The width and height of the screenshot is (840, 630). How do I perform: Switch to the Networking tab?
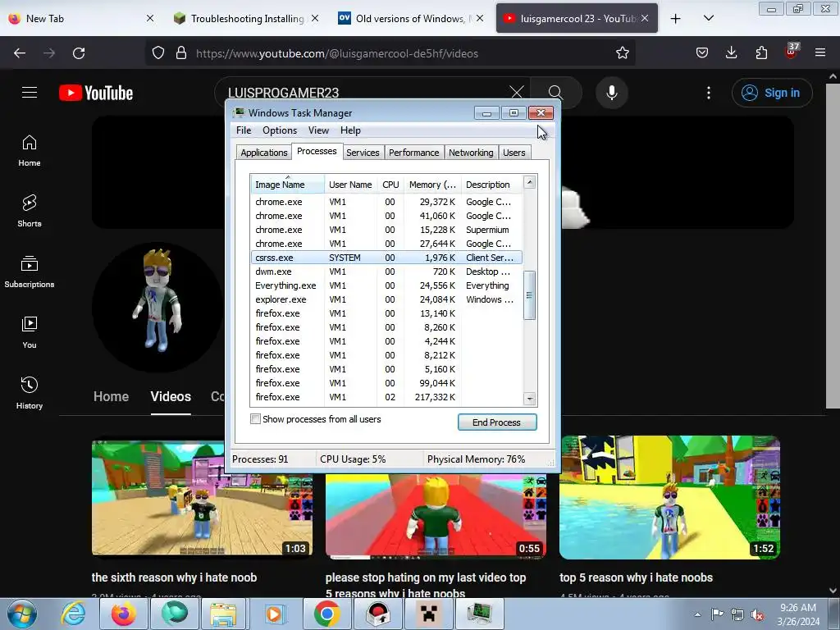coord(471,153)
